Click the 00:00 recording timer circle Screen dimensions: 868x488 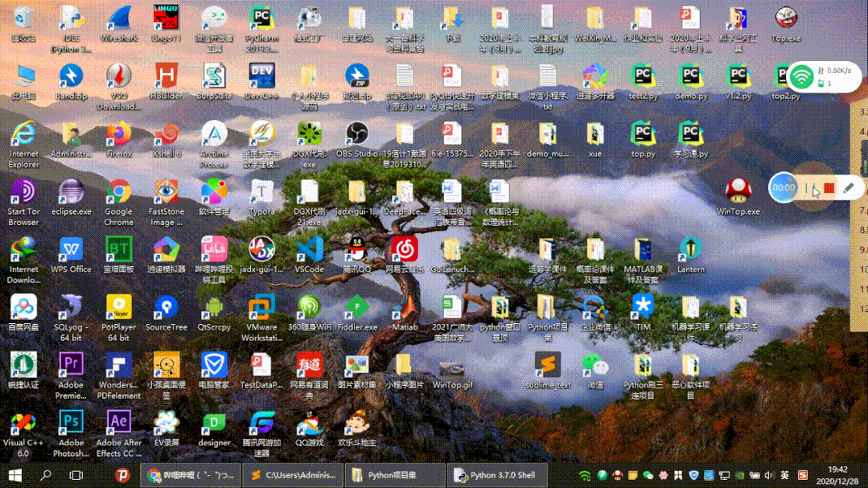pyautogui.click(x=784, y=187)
